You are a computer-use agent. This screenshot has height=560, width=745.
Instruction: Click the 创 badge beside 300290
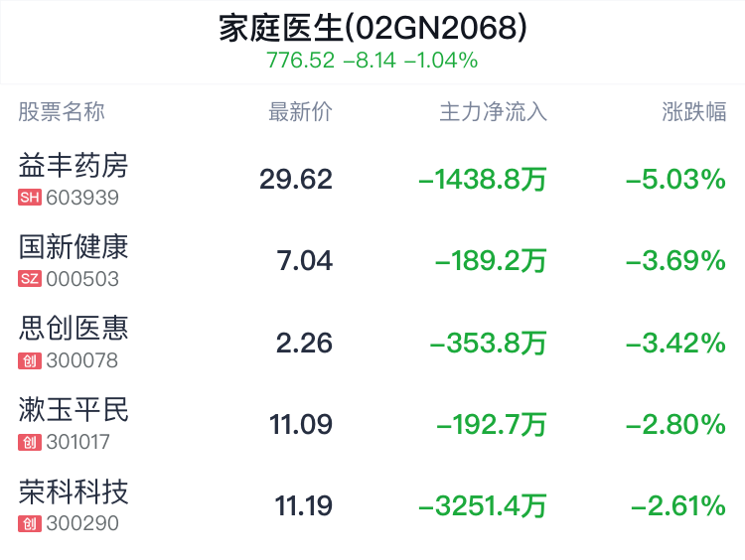[30, 524]
